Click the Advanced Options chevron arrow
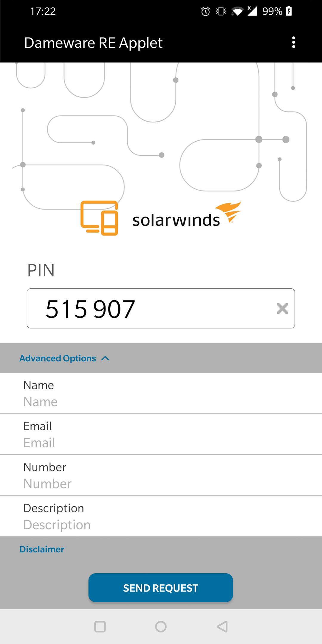 (x=105, y=358)
